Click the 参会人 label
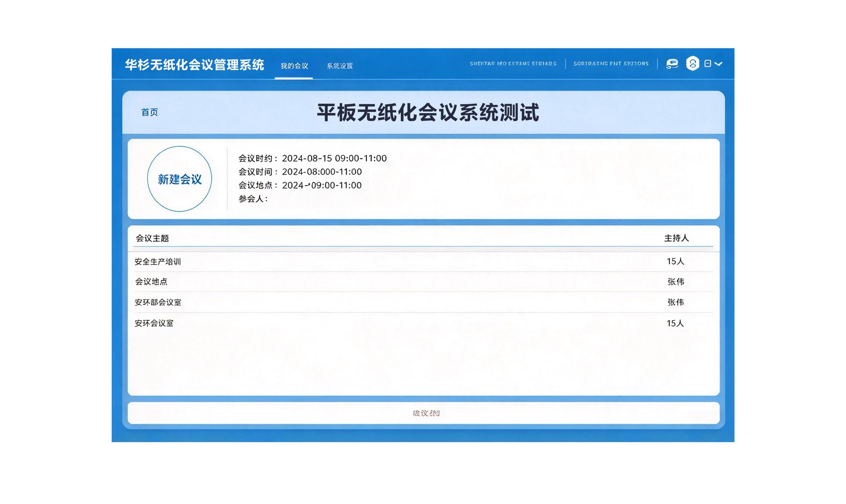 coord(253,199)
